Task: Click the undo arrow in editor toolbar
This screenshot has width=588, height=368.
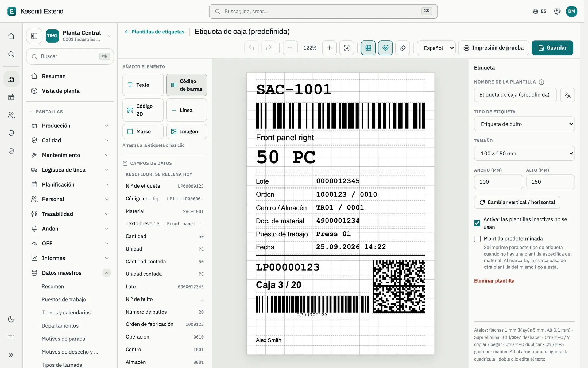Action: [252, 48]
